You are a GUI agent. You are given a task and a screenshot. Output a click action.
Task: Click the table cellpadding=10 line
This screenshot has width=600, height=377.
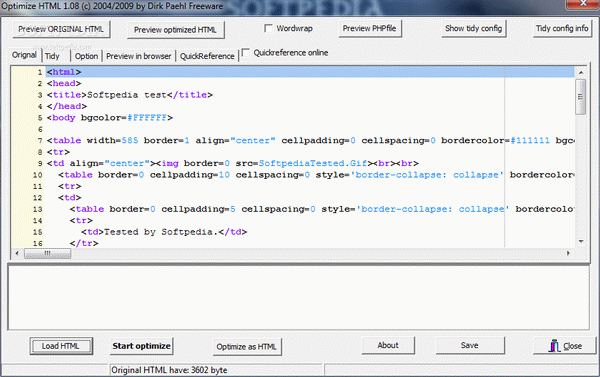pyautogui.click(x=316, y=175)
